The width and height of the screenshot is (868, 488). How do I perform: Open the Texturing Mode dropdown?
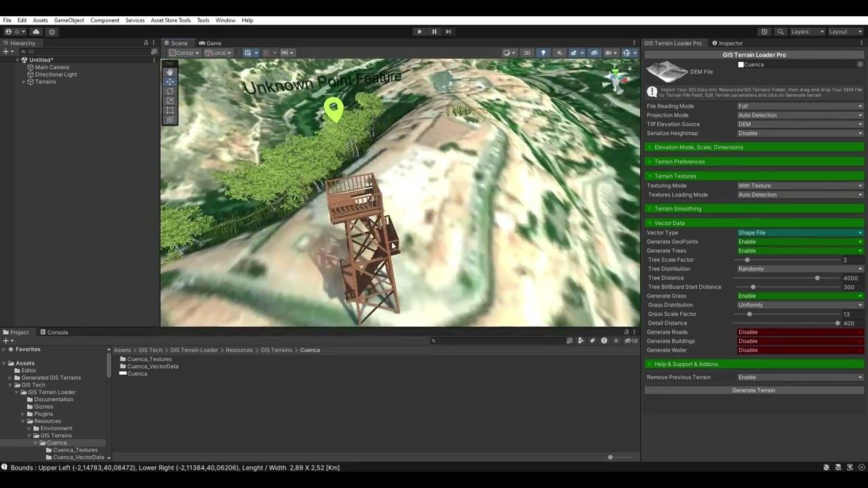coord(800,186)
